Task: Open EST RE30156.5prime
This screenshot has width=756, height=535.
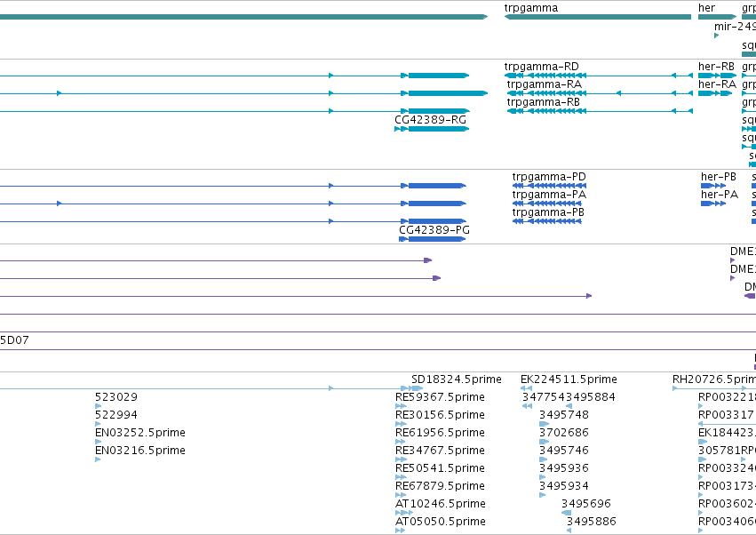Action: click(440, 415)
